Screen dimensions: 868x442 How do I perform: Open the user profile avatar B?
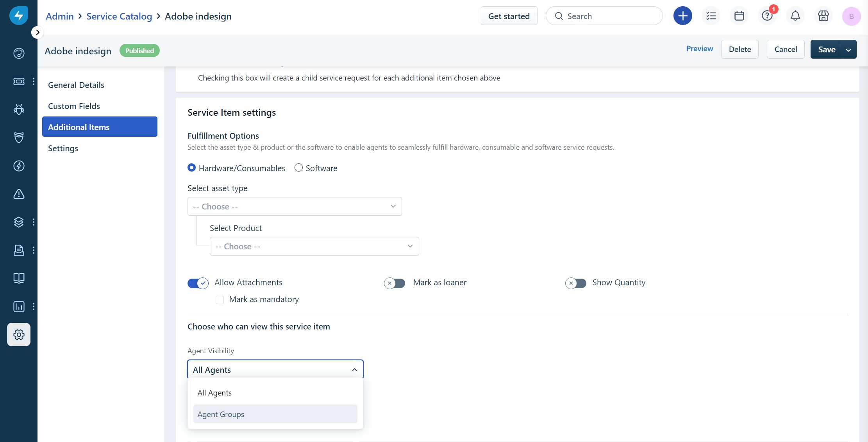[x=852, y=16]
